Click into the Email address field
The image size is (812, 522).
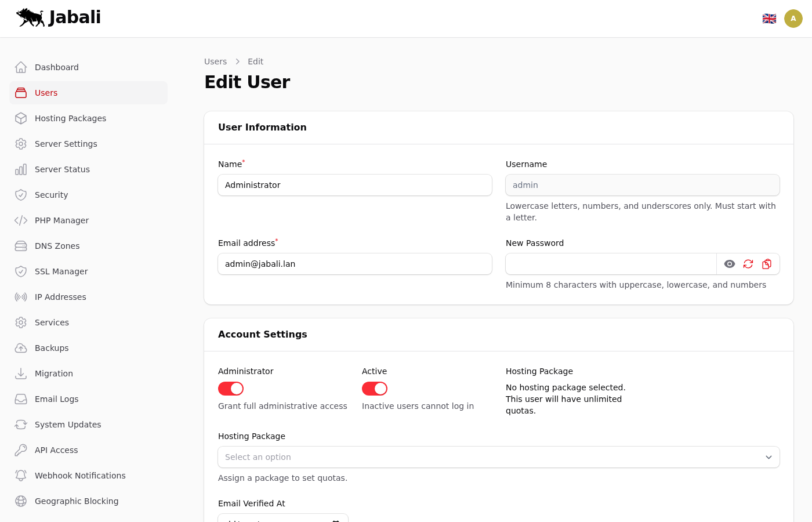pyautogui.click(x=354, y=264)
